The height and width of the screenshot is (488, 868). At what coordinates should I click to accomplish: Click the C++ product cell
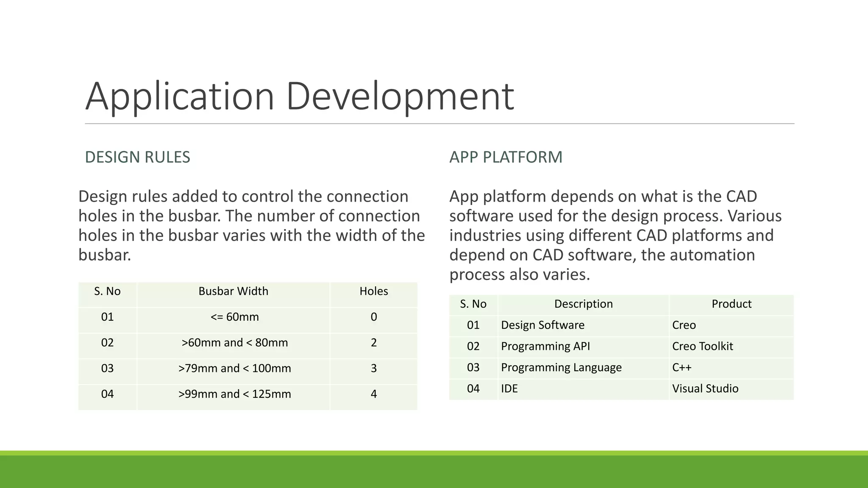682,368
